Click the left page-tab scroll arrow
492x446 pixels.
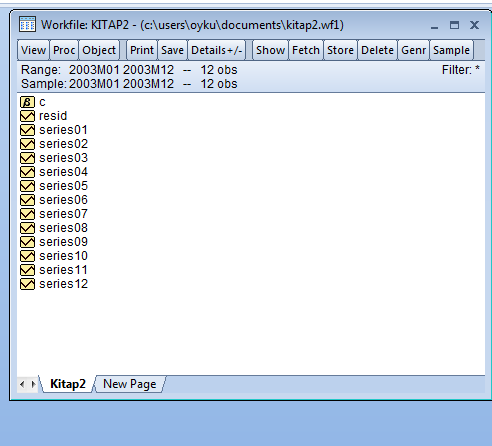22,384
